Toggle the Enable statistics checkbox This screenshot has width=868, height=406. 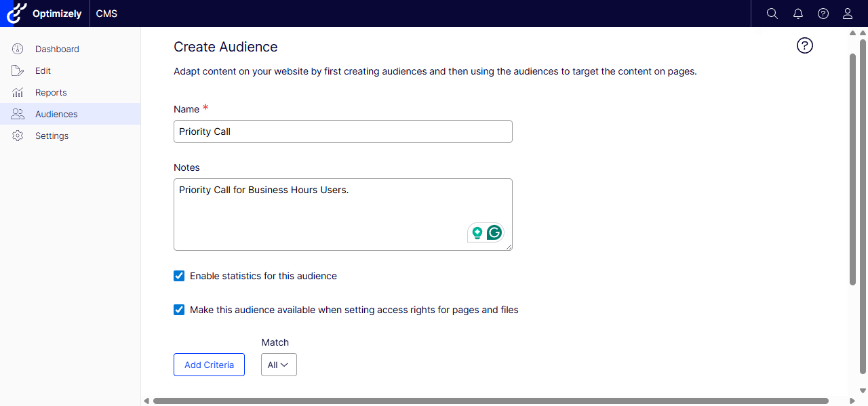pyautogui.click(x=179, y=276)
